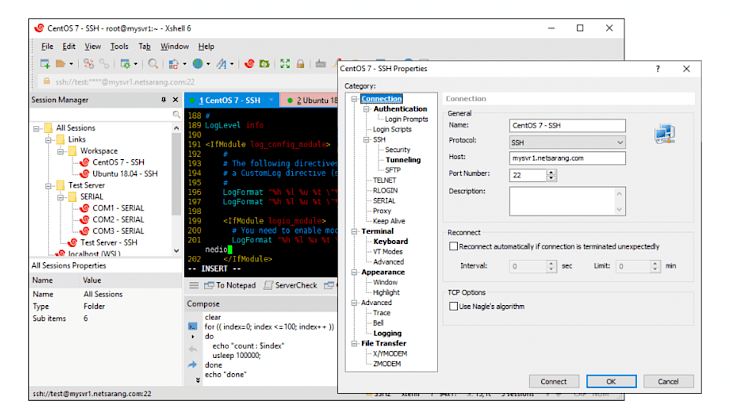The width and height of the screenshot is (730, 416).
Task: Increase the Port Number with spinner
Action: 551,171
